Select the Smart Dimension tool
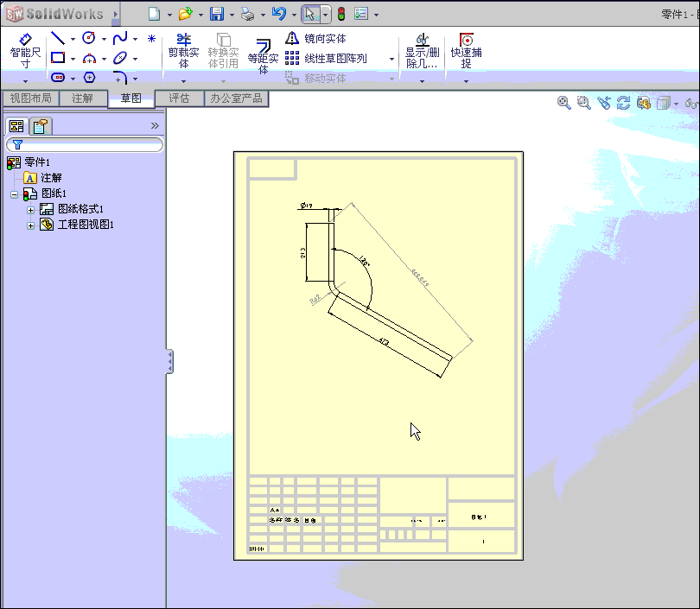This screenshot has width=700, height=609. click(25, 52)
